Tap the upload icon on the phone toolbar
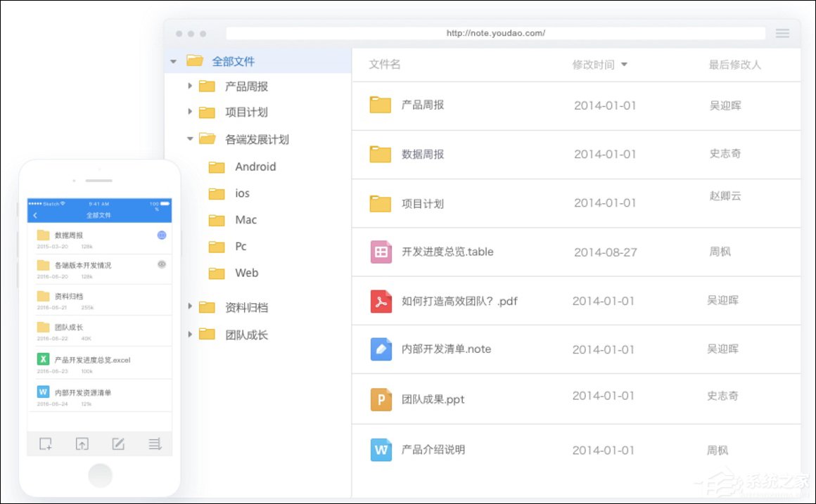This screenshot has width=816, height=504. point(82,444)
